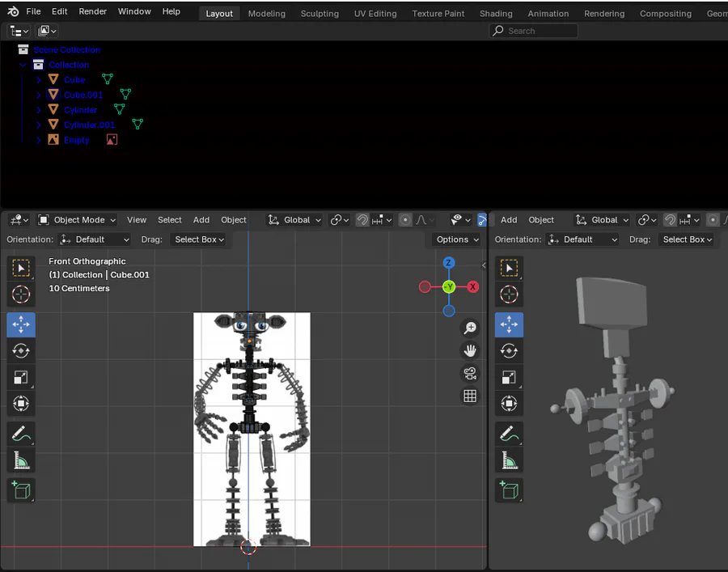Click the outliner Search field

coord(533,31)
